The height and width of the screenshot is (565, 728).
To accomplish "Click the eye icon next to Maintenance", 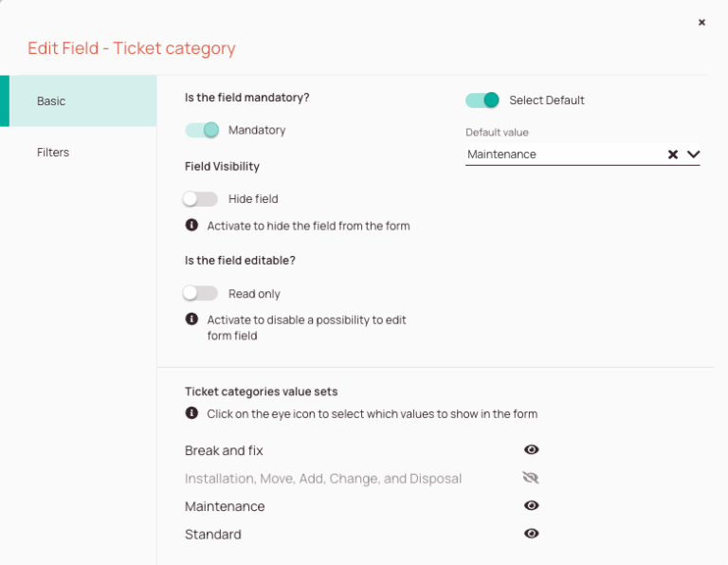I will [531, 505].
